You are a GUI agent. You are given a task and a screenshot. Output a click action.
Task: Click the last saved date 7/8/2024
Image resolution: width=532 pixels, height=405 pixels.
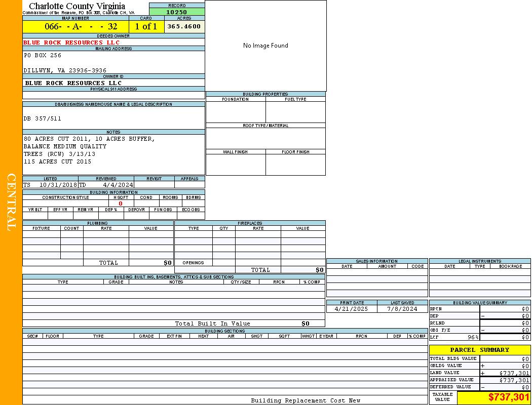(402, 309)
